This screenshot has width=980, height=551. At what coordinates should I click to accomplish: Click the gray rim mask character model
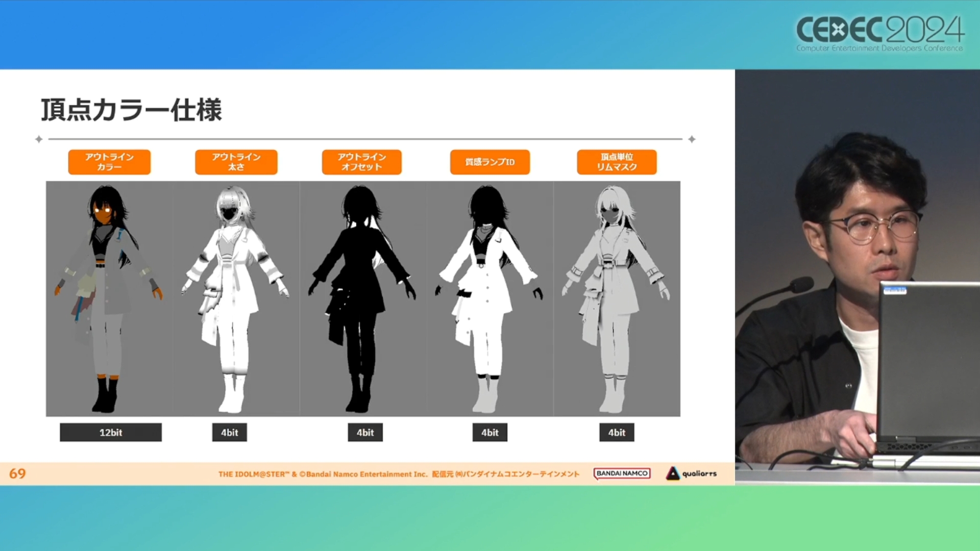point(616,299)
